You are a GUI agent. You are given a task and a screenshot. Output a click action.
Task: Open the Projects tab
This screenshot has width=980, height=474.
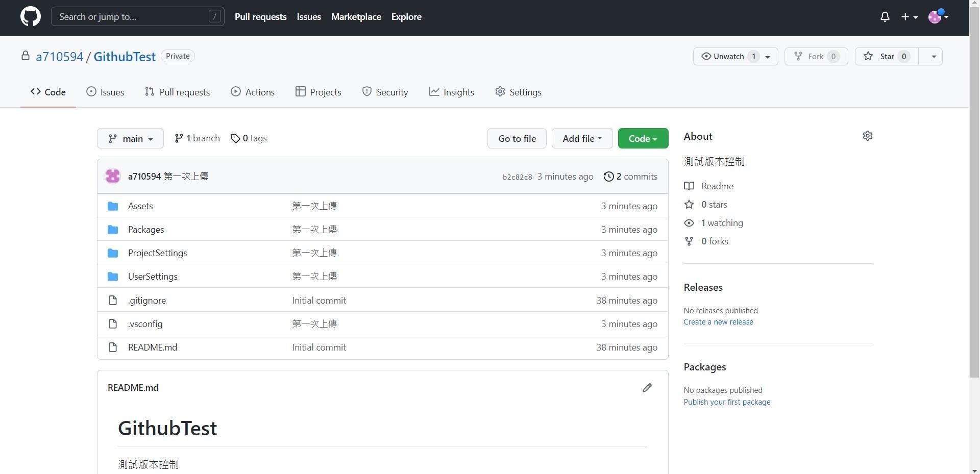pyautogui.click(x=318, y=92)
